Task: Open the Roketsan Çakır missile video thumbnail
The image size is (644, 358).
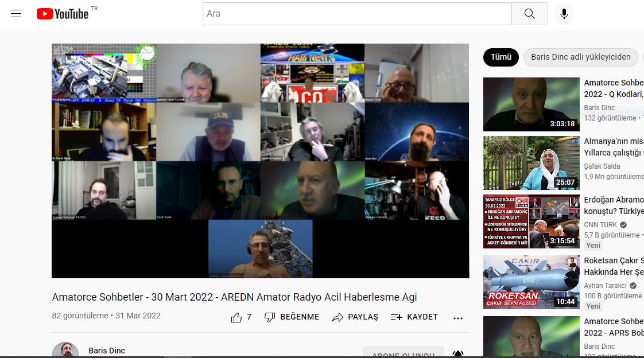Action: coord(532,282)
